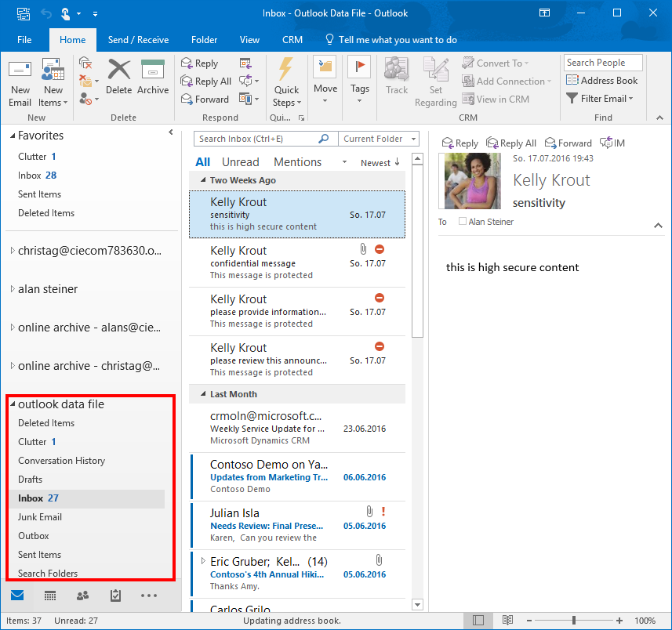
Task: Open the Current Folder search scope dropdown
Action: (378, 139)
